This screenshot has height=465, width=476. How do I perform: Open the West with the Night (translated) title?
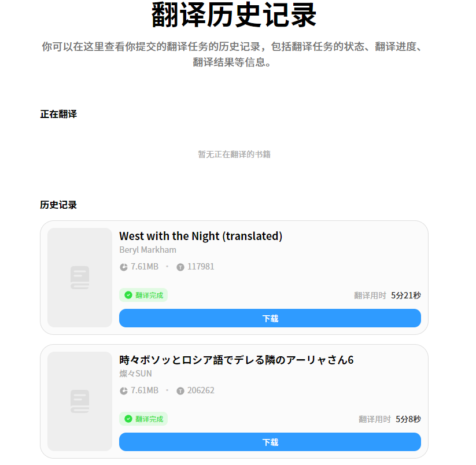pyautogui.click(x=201, y=236)
